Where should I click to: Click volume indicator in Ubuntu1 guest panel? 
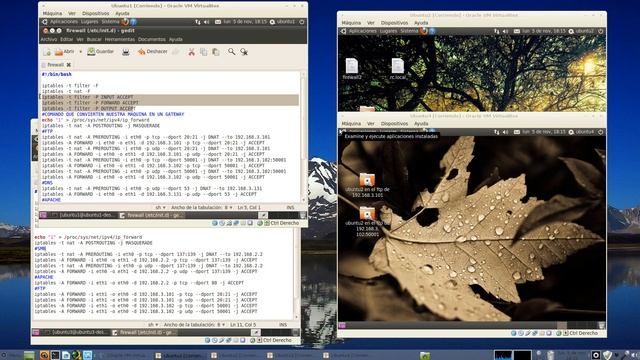pyautogui.click(x=207, y=22)
